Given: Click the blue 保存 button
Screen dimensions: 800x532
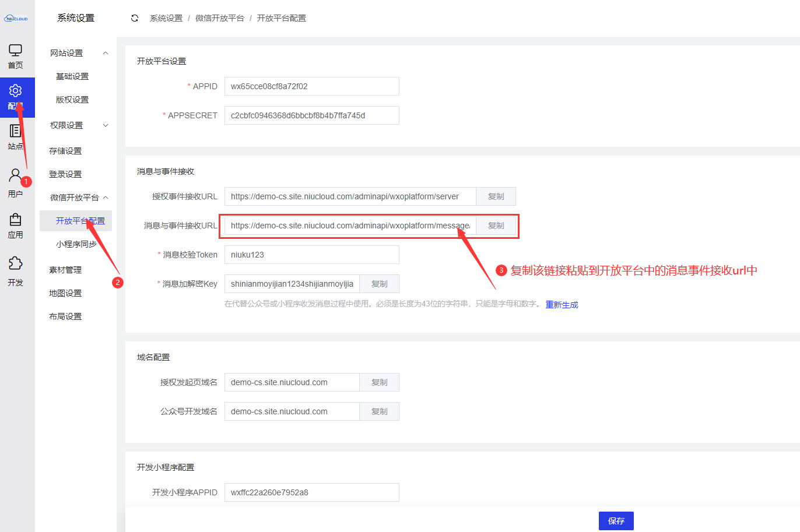Looking at the screenshot, I should [616, 521].
